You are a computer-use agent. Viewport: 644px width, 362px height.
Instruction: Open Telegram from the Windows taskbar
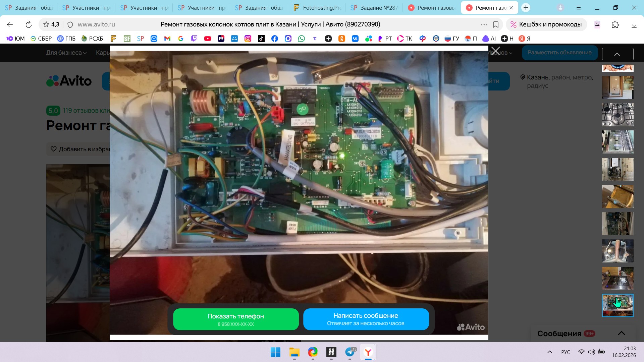(350, 352)
